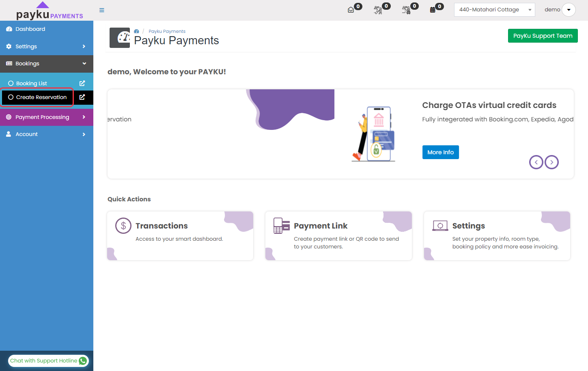
Task: Click the Payku Payments breadcrumb link
Action: [167, 31]
